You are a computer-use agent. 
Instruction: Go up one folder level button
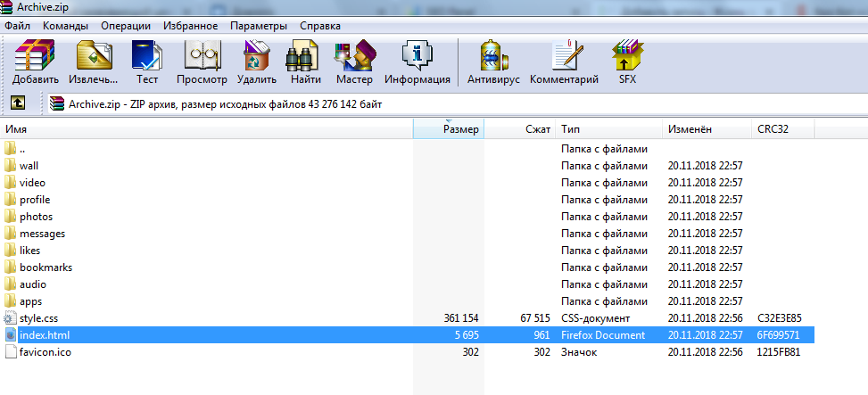click(x=18, y=103)
